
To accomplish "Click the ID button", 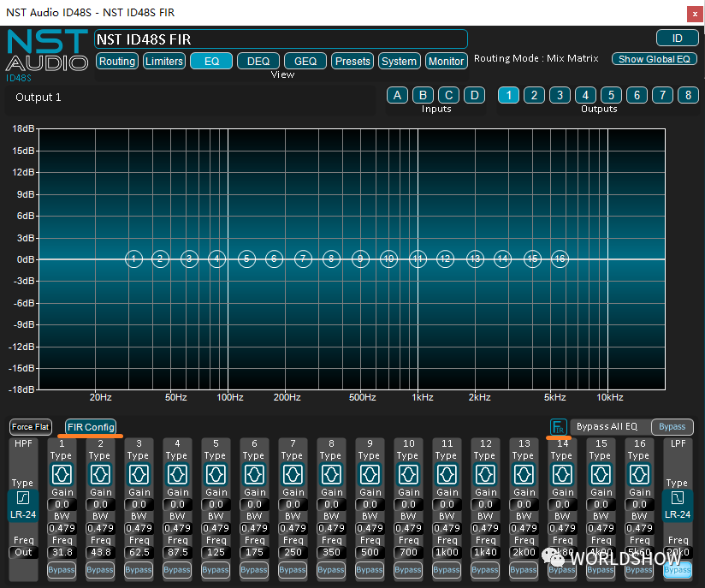I will click(677, 39).
